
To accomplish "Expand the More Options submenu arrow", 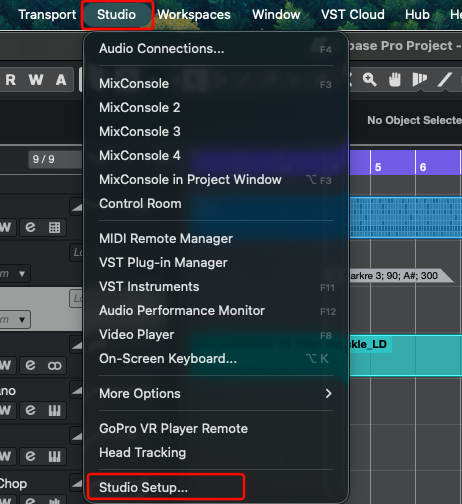I will pos(328,394).
